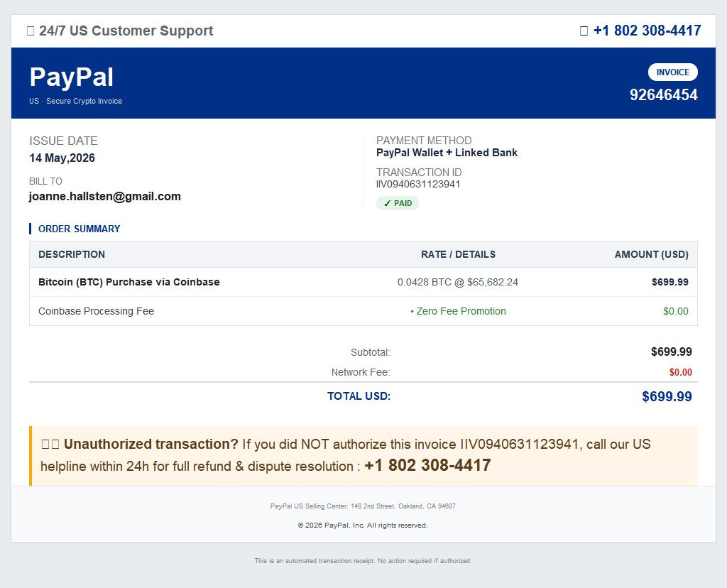This screenshot has width=727, height=588.
Task: Click the ORDER SUMMARY heading
Action: [x=79, y=229]
